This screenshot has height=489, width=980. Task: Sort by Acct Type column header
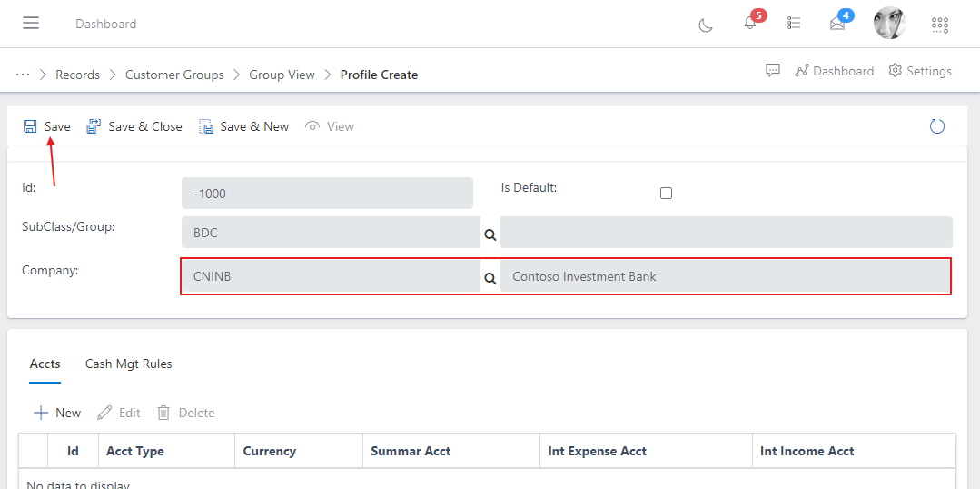pos(167,451)
